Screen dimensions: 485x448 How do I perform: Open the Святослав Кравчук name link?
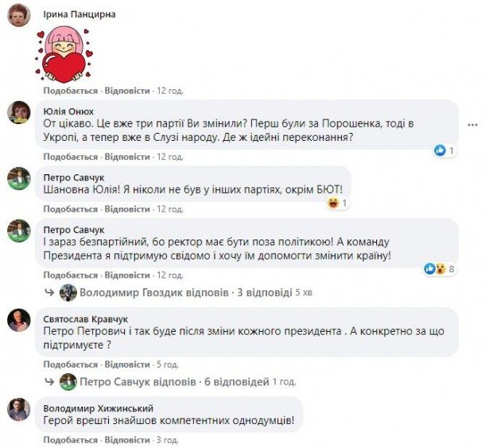[x=86, y=319]
